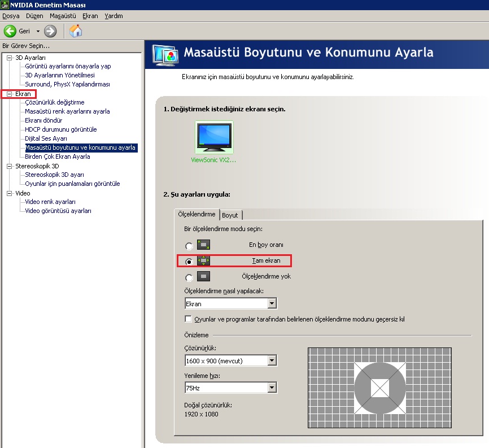The width and height of the screenshot is (489, 448).
Task: Switch to the Boyut tab
Action: click(x=230, y=215)
